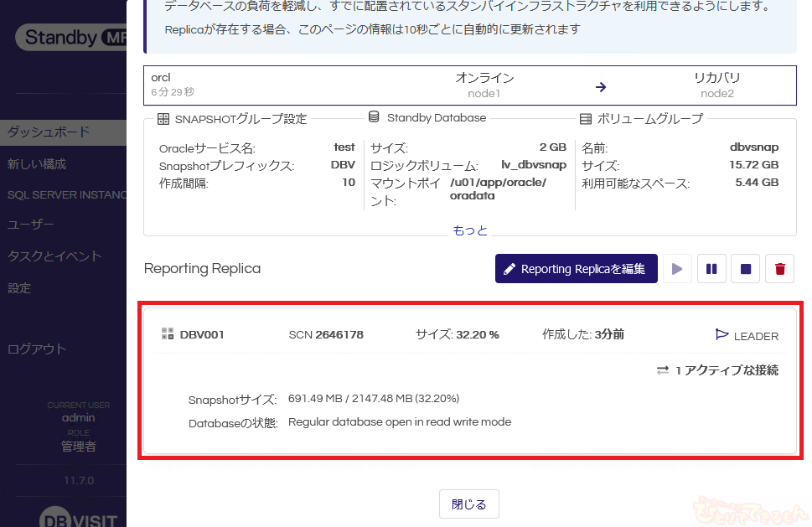Click 15.72 GB size value
The image size is (812, 527).
754,164
